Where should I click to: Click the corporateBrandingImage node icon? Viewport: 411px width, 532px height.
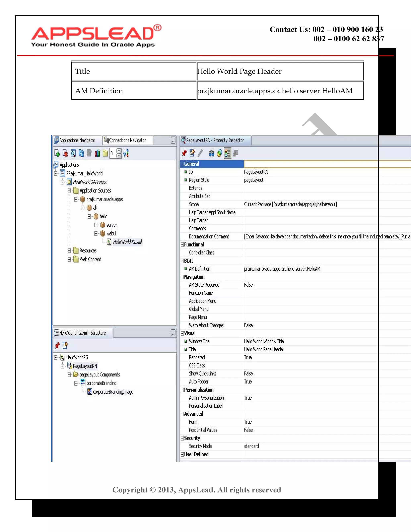pyautogui.click(x=90, y=392)
